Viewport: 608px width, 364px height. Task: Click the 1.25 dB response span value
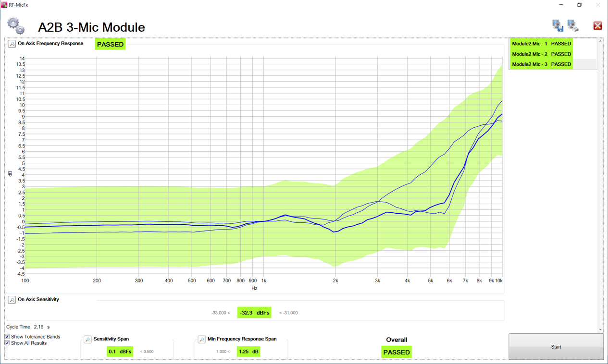(x=248, y=352)
